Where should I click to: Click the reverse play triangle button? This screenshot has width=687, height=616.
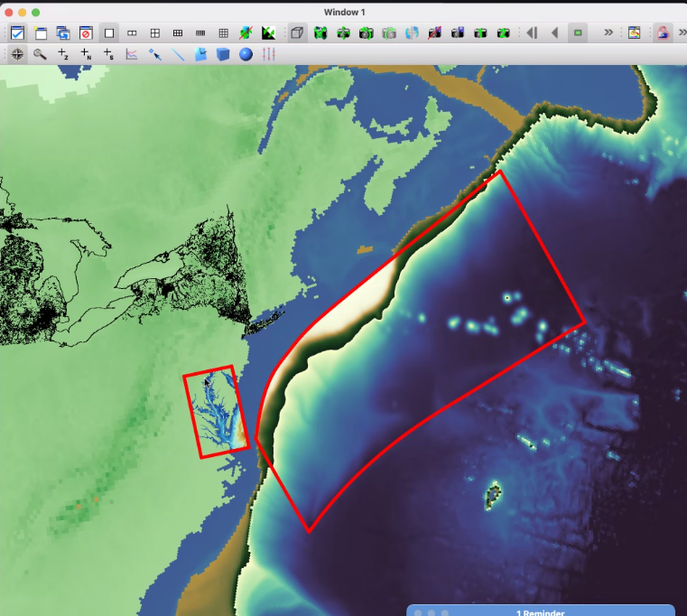coord(554,33)
